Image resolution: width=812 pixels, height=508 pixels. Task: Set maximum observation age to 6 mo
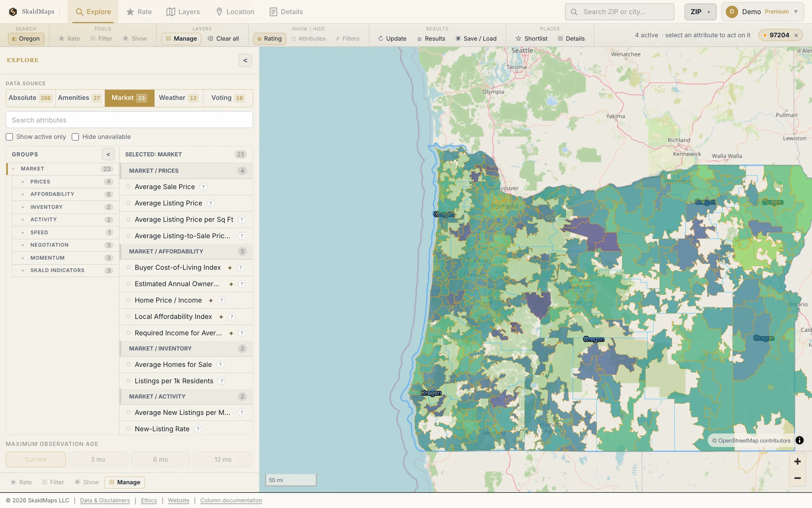(161, 460)
